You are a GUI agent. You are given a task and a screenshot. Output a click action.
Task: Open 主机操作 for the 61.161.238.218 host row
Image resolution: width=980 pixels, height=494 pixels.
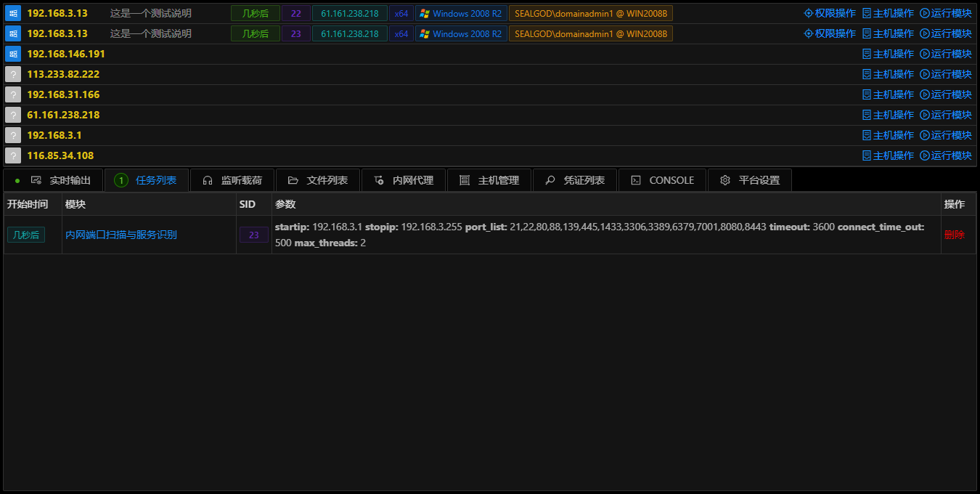[x=888, y=115]
